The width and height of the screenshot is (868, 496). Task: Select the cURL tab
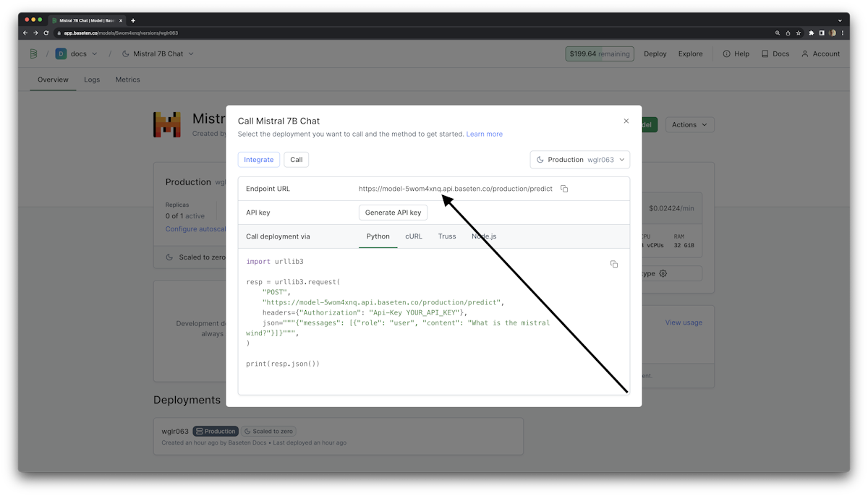[x=414, y=236]
